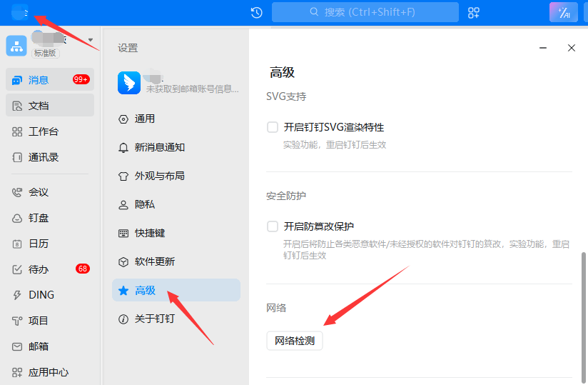Click the 应用中心 apps icon
The height and width of the screenshot is (385, 588).
tap(17, 372)
